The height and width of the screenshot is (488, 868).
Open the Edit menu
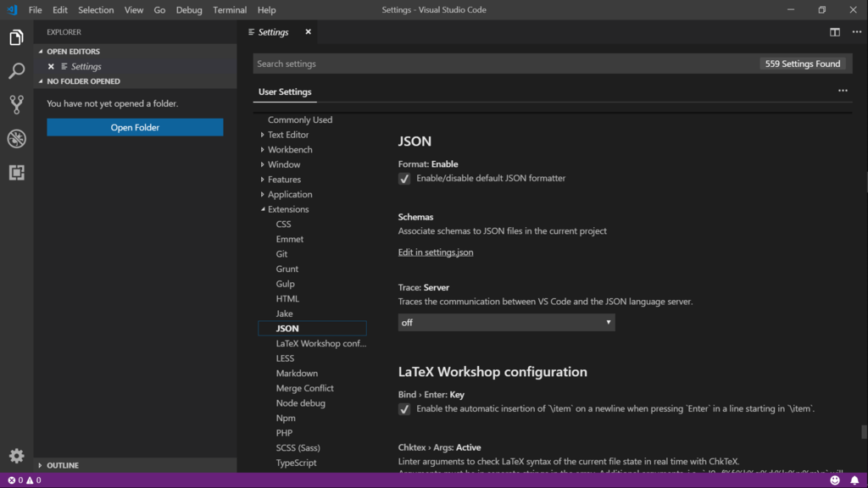point(60,10)
